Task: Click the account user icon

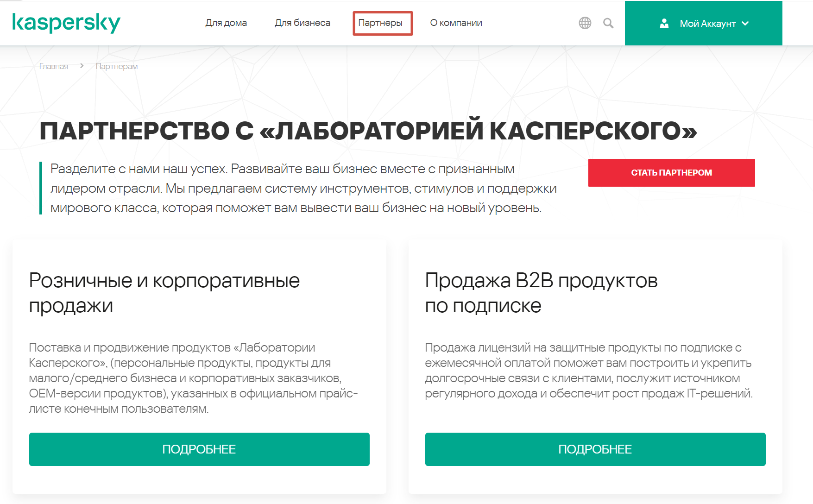Action: click(x=664, y=23)
